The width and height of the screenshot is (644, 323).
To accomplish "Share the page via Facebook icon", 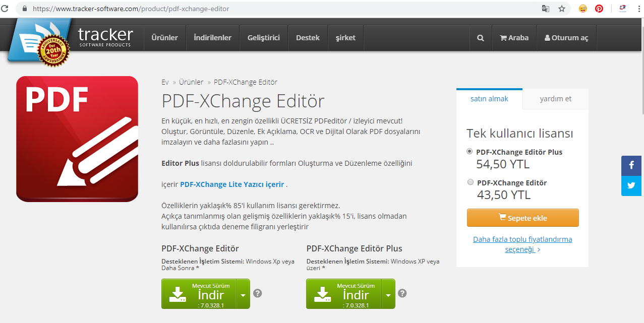I will (631, 165).
